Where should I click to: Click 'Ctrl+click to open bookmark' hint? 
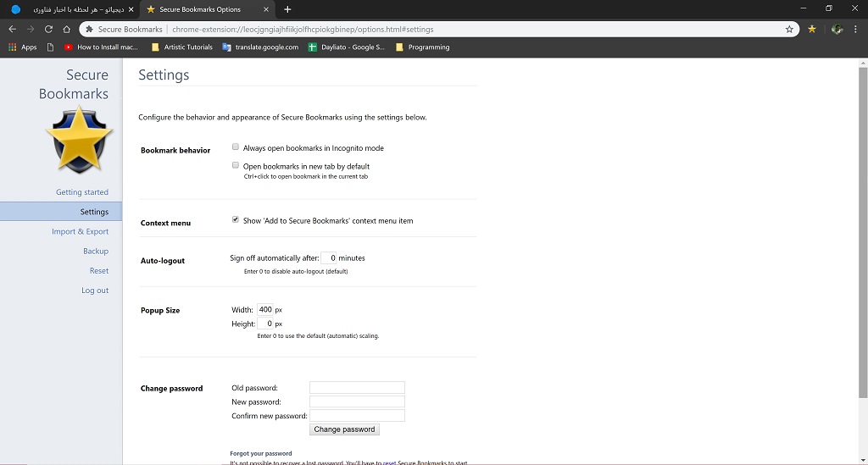(305, 176)
